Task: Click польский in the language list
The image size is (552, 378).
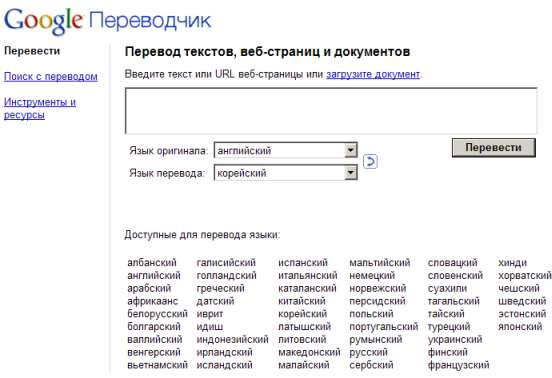Action: pos(371,314)
